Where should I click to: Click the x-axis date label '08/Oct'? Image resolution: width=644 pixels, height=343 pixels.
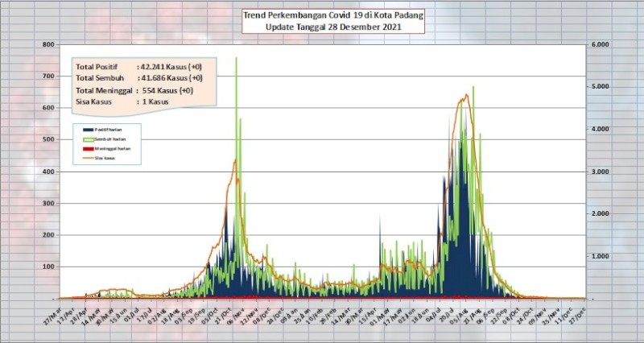coord(512,316)
